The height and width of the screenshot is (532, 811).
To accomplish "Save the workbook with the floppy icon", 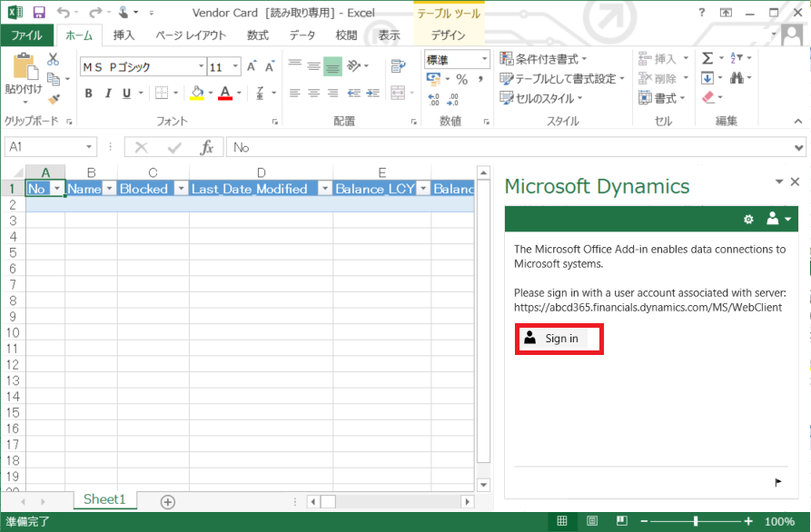I will point(39,13).
